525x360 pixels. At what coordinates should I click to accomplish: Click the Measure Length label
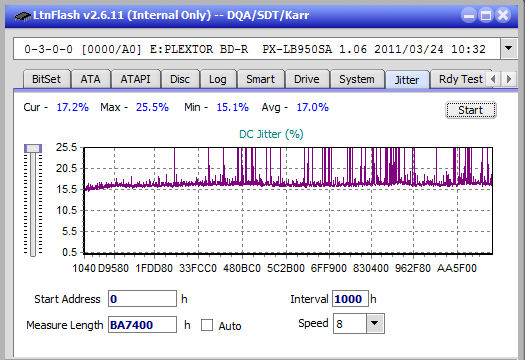[65, 325]
